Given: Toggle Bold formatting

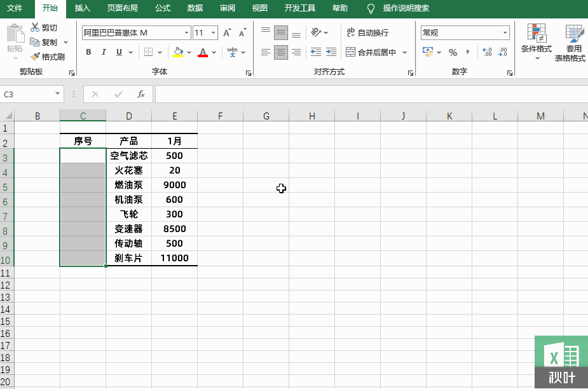Looking at the screenshot, I should tap(88, 52).
